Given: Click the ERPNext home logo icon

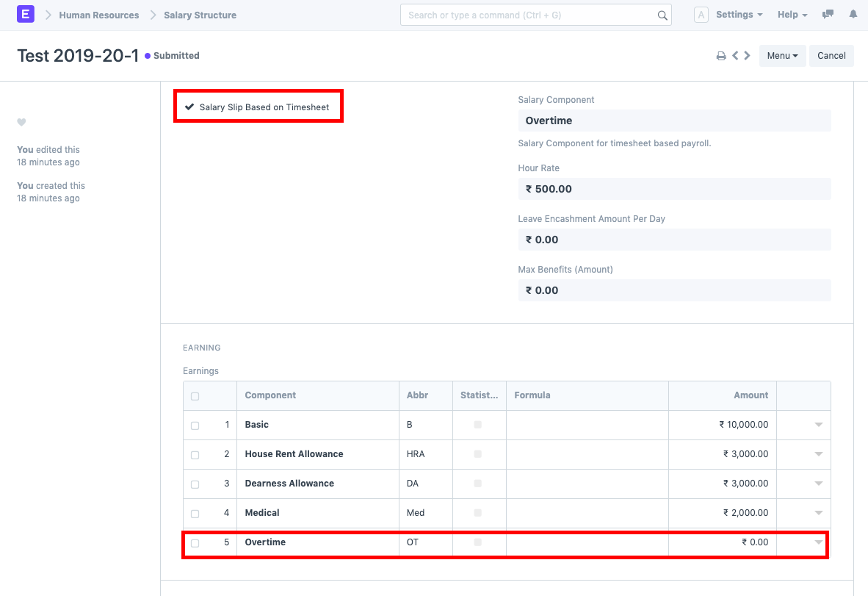Looking at the screenshot, I should (26, 15).
